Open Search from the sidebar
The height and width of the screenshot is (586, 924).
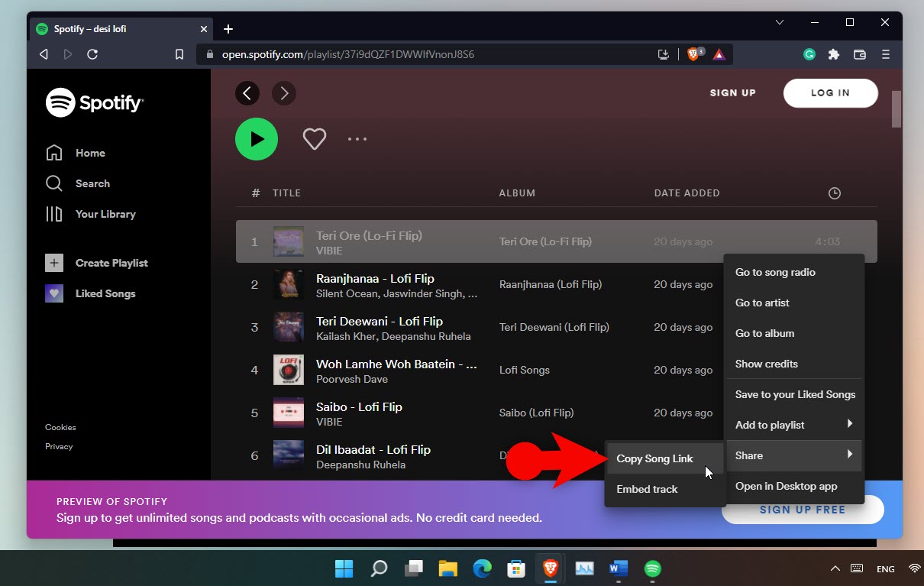[x=78, y=183]
